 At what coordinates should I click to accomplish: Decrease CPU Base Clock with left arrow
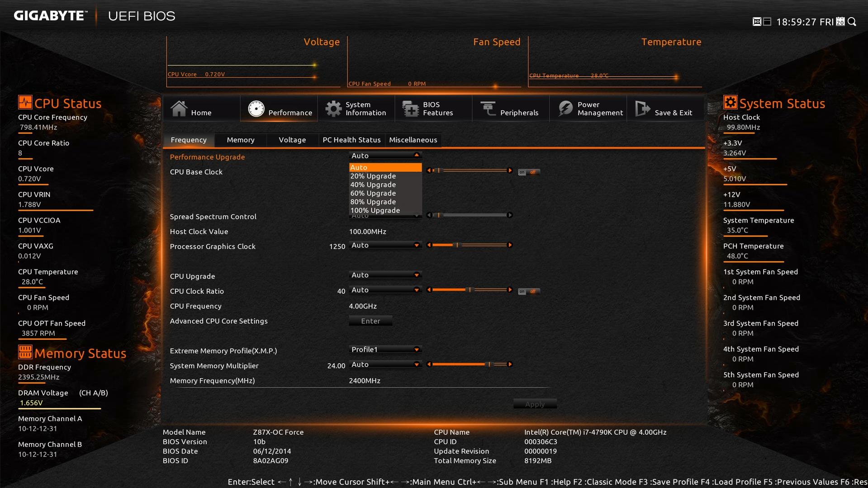429,171
